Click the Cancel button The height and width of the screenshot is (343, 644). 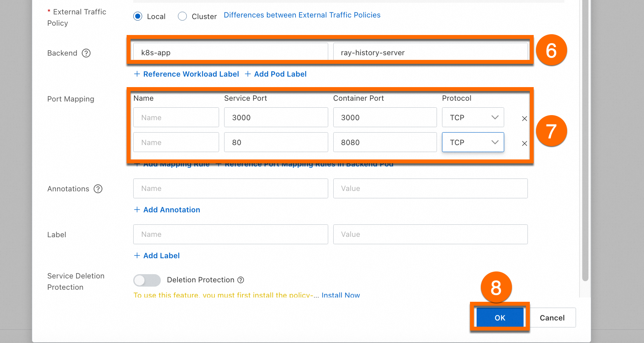(x=552, y=318)
